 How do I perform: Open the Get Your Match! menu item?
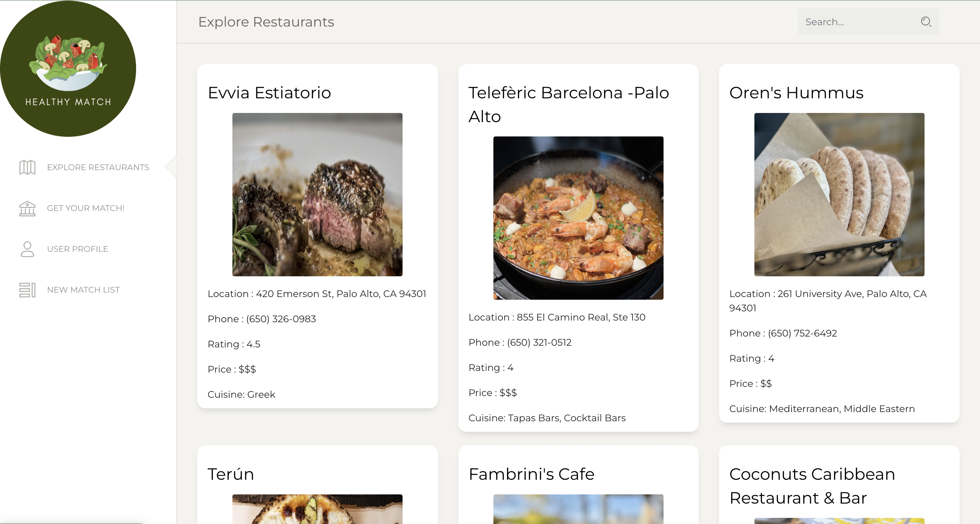86,208
